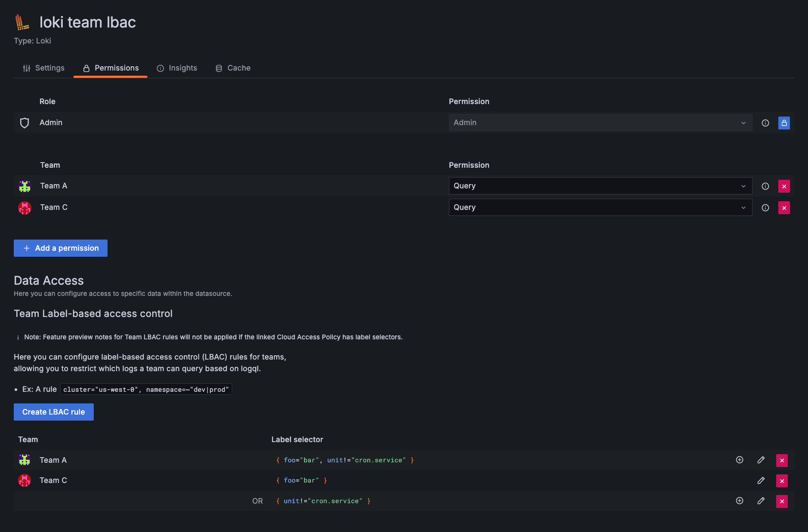Click the Create LBAC rule button
The height and width of the screenshot is (532, 808).
pyautogui.click(x=53, y=412)
